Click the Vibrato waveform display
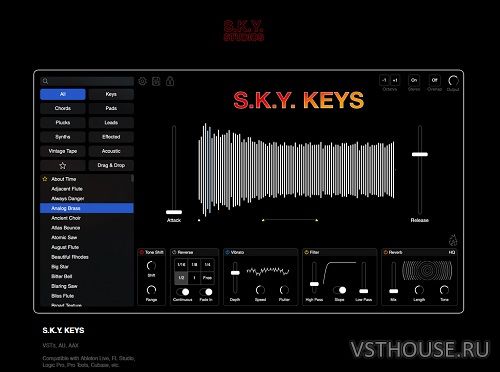 268,271
